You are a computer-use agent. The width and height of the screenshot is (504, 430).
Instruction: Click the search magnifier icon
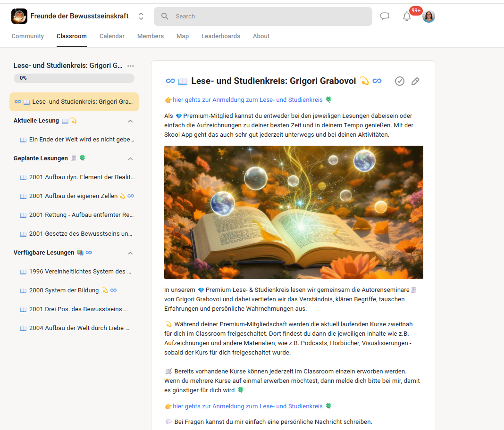(x=165, y=17)
